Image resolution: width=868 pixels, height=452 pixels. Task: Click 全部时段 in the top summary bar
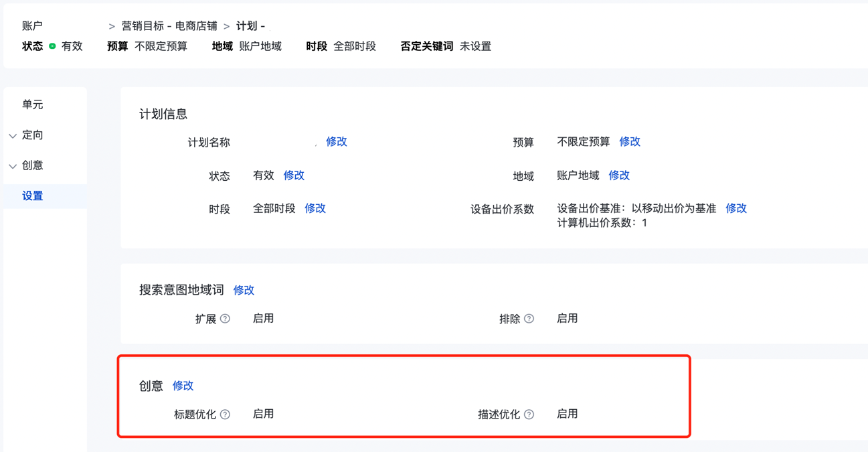(x=355, y=46)
